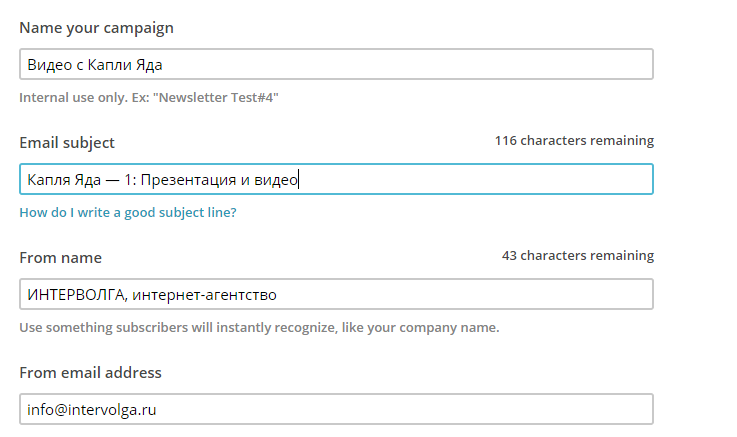Open the good subject line help link

pos(128,212)
